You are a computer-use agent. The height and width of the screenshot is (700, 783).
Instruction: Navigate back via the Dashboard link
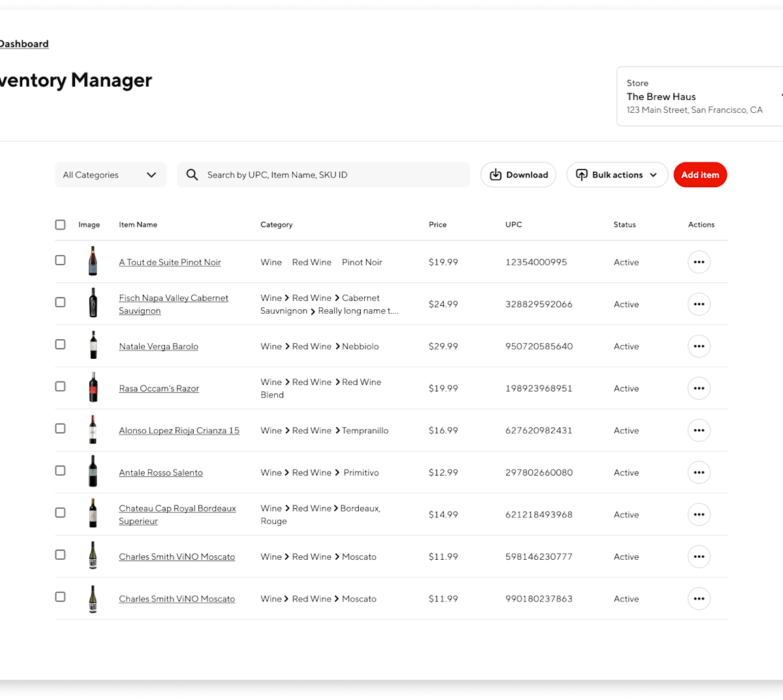tap(23, 43)
